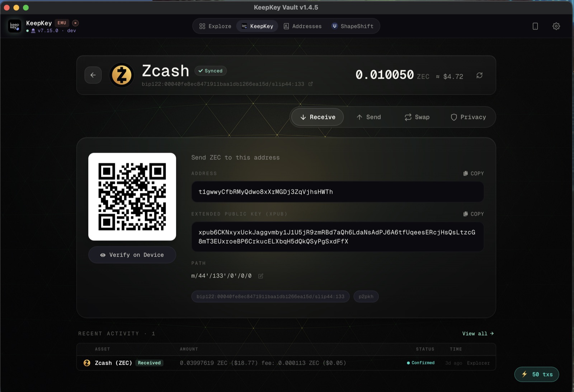Image resolution: width=574 pixels, height=392 pixels.
Task: Select the Receive action
Action: click(x=317, y=117)
